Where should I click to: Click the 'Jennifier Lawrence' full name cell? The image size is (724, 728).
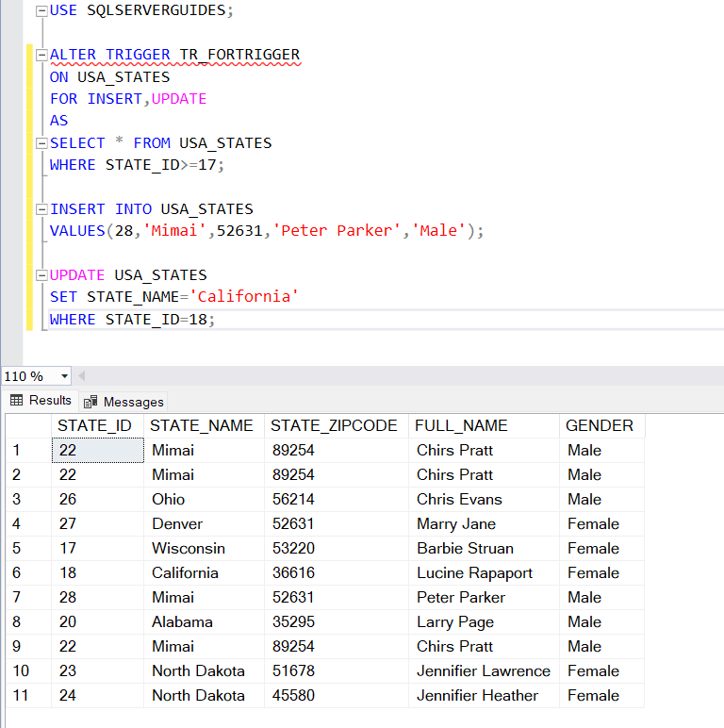pyautogui.click(x=484, y=670)
